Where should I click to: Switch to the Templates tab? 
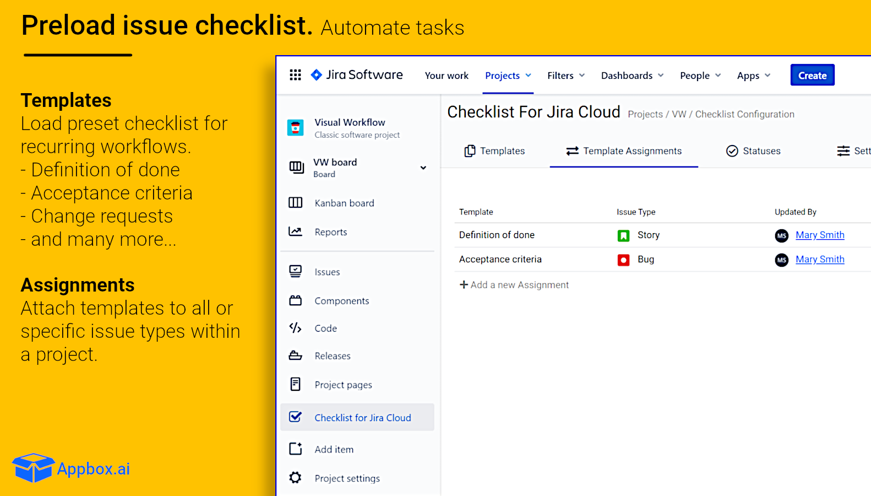click(494, 151)
